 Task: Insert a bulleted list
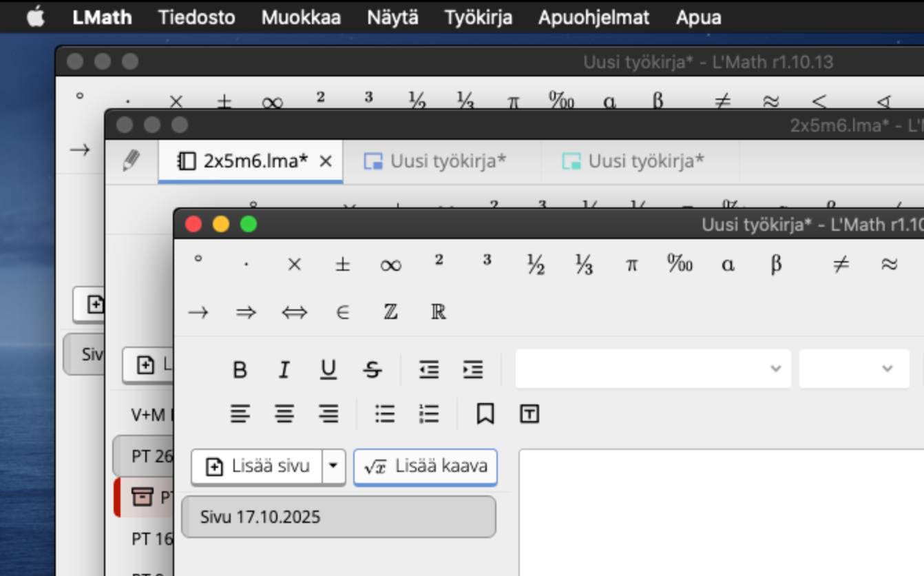pos(384,414)
